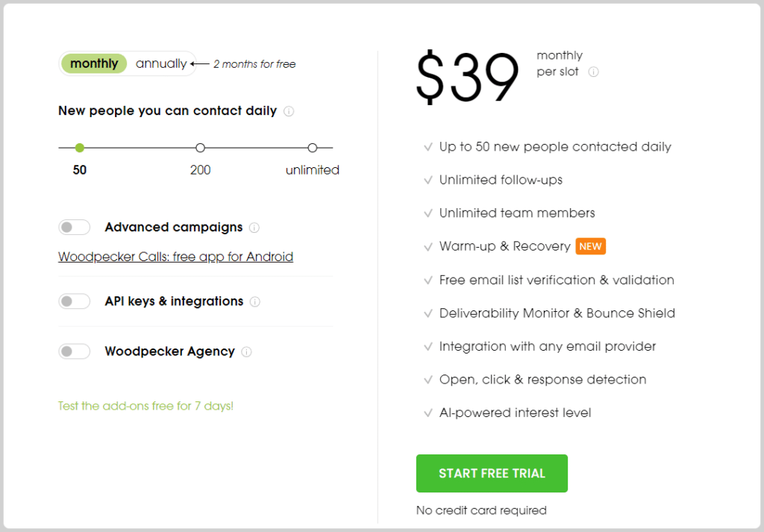Switch billing to annually
764x532 pixels.
[x=161, y=64]
